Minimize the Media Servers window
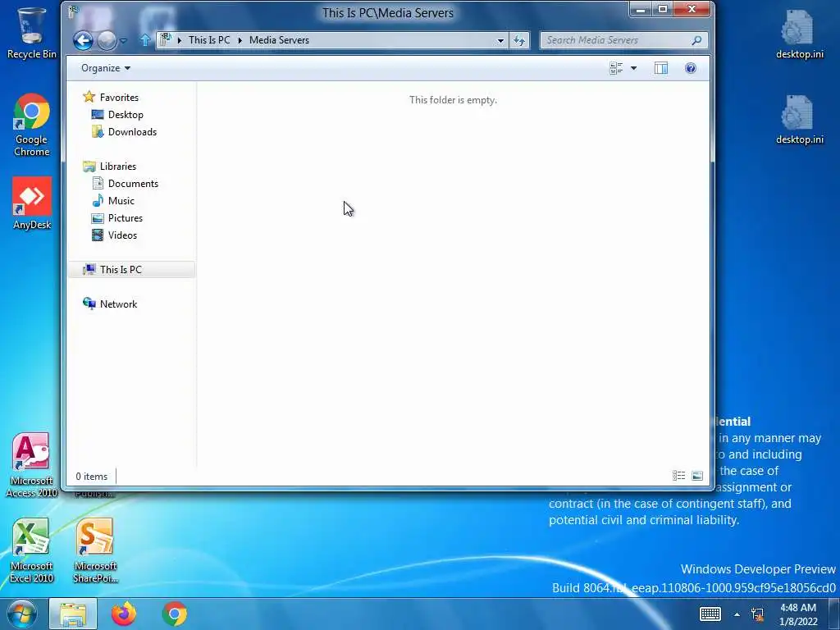840x630 pixels. (x=641, y=9)
